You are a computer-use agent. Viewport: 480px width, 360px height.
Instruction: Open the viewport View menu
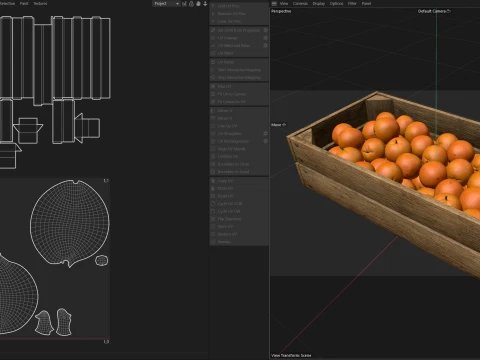pyautogui.click(x=284, y=3)
